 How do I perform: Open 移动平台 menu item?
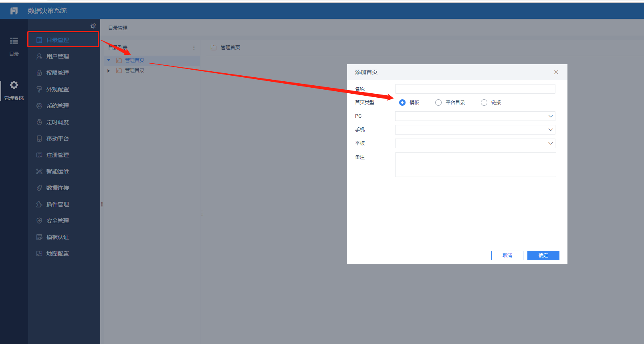[63, 139]
